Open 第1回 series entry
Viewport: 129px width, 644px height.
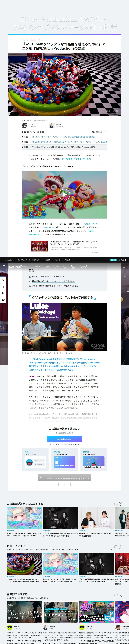click(64, 137)
